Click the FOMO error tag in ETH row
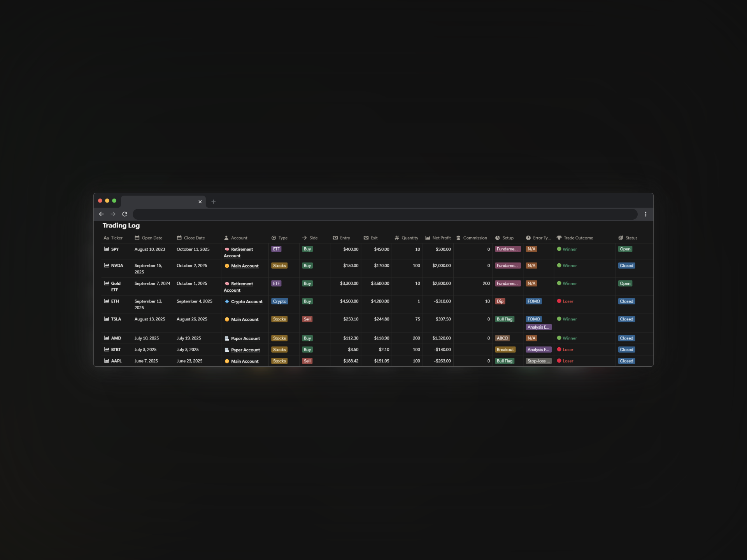This screenshot has width=747, height=560. [x=534, y=301]
